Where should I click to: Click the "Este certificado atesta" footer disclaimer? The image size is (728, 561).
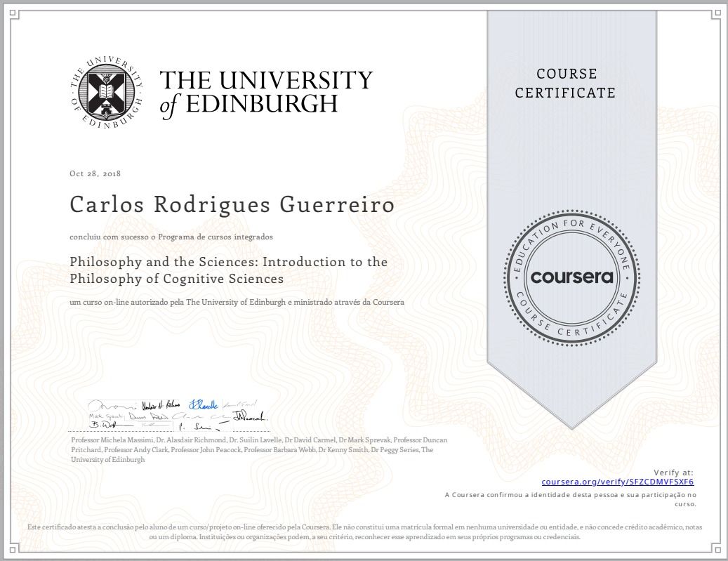coord(364,532)
